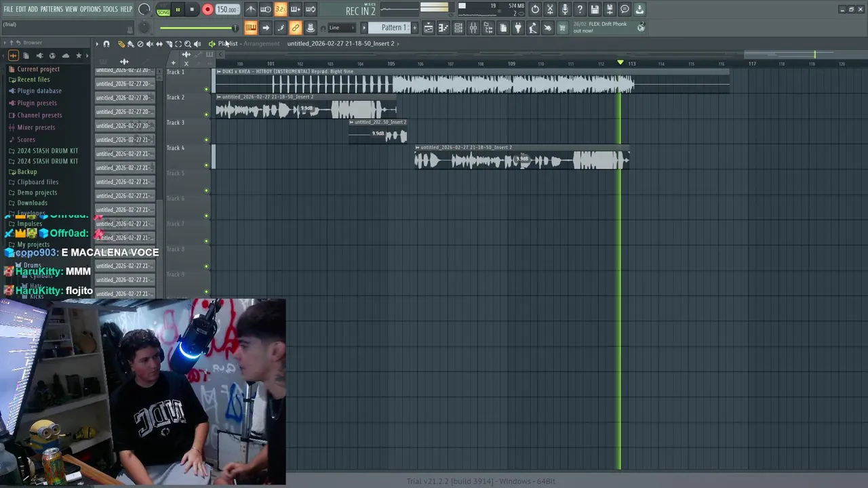
Task: Open the Mixer view icon
Action: (473, 28)
